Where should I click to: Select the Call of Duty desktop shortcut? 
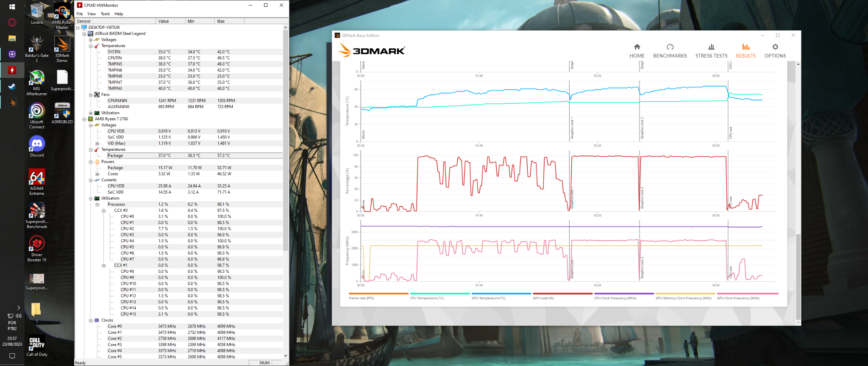pyautogui.click(x=37, y=346)
